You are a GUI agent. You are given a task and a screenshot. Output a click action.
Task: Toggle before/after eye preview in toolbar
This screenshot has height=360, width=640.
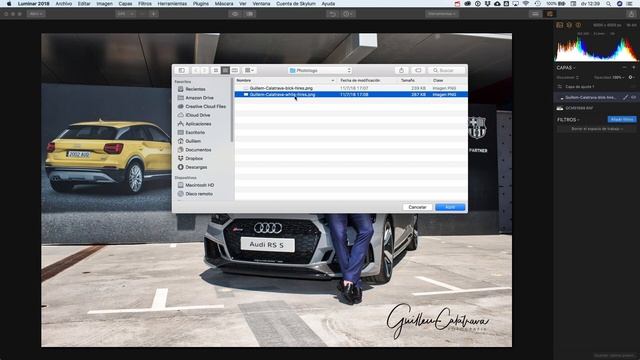click(235, 14)
